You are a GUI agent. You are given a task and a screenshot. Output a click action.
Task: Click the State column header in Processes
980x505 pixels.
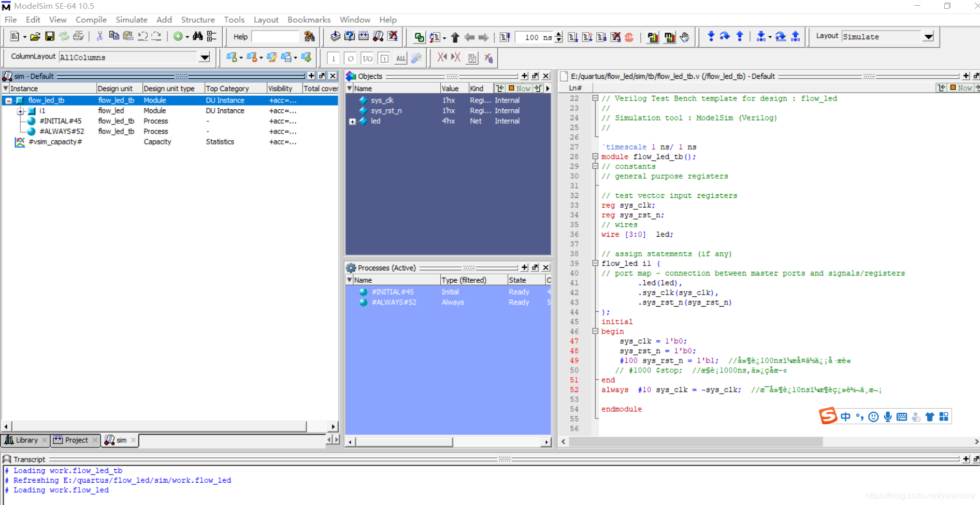pyautogui.click(x=526, y=280)
